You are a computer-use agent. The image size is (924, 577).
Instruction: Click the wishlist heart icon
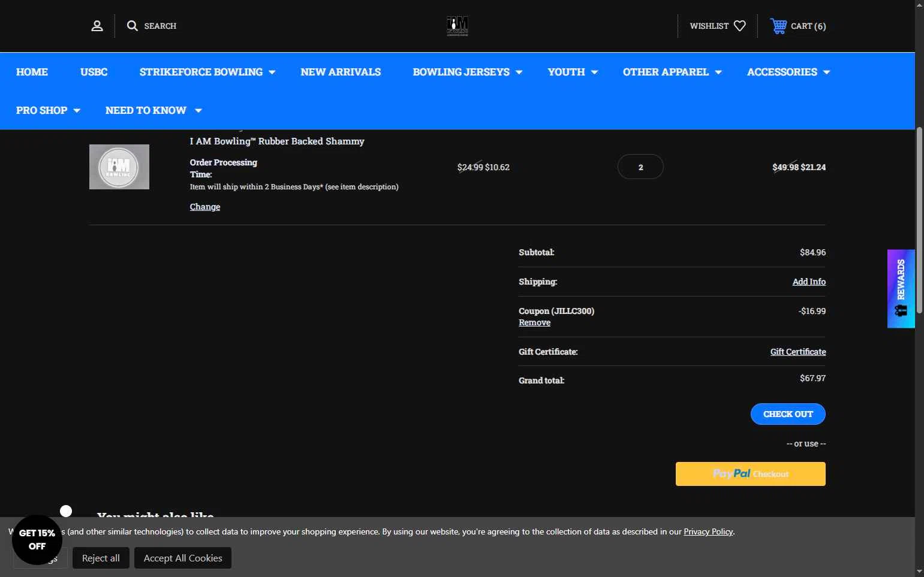click(740, 26)
